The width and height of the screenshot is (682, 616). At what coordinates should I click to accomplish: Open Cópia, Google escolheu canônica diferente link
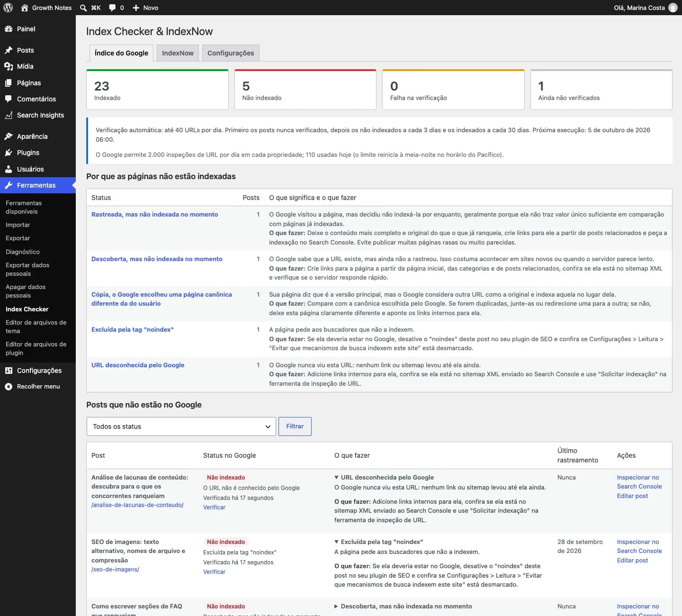[x=162, y=299]
